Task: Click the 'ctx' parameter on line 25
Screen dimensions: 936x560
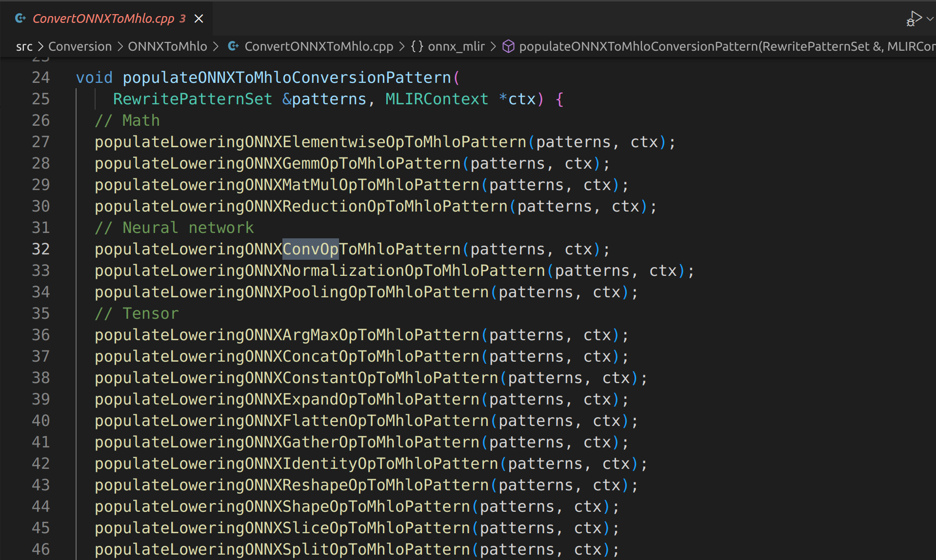Action: (522, 99)
